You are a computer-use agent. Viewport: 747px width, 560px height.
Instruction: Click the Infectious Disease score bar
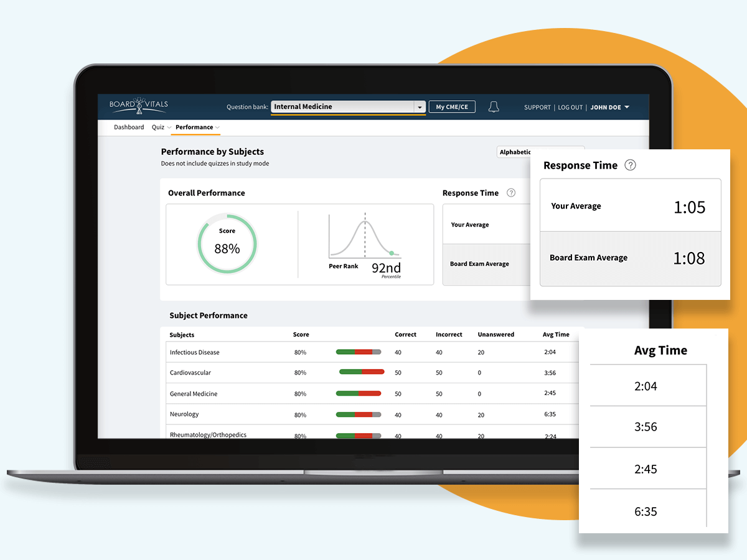[359, 352]
